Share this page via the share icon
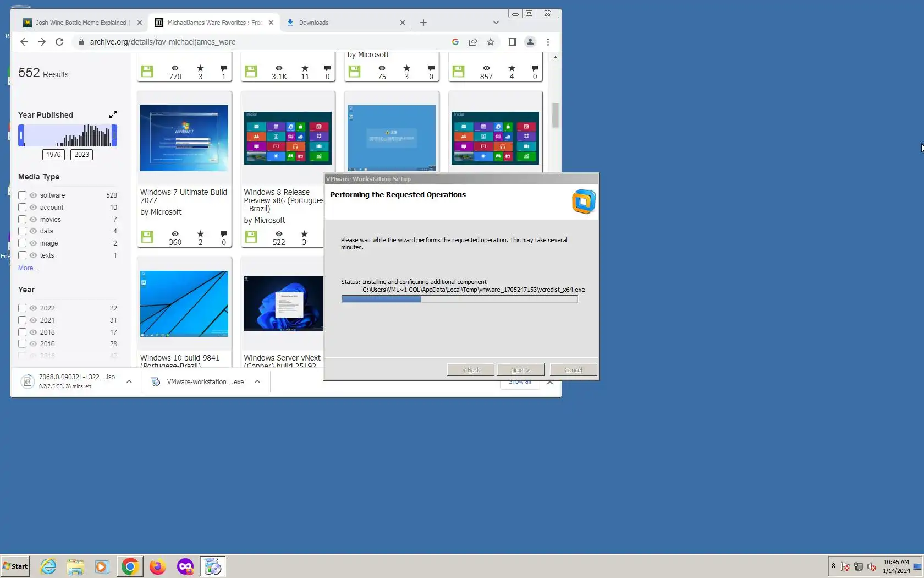 [x=473, y=42]
